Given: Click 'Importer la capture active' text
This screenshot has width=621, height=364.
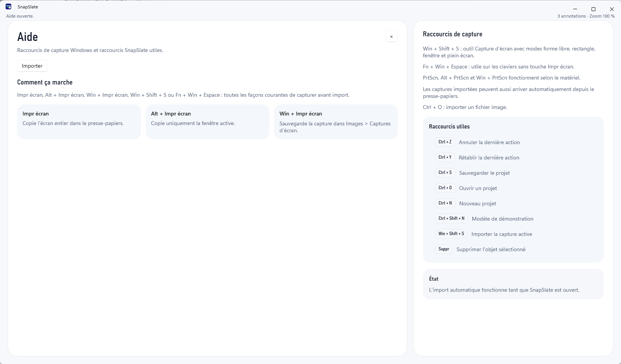Looking at the screenshot, I should coord(502,234).
